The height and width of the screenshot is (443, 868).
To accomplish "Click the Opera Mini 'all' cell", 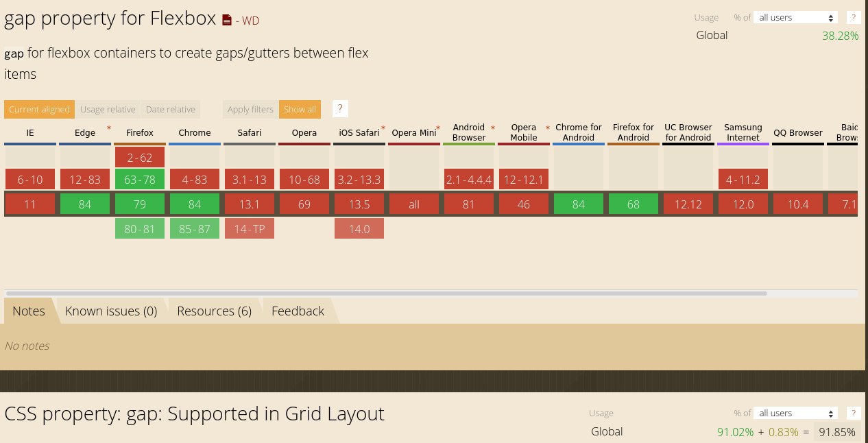I will pos(414,204).
